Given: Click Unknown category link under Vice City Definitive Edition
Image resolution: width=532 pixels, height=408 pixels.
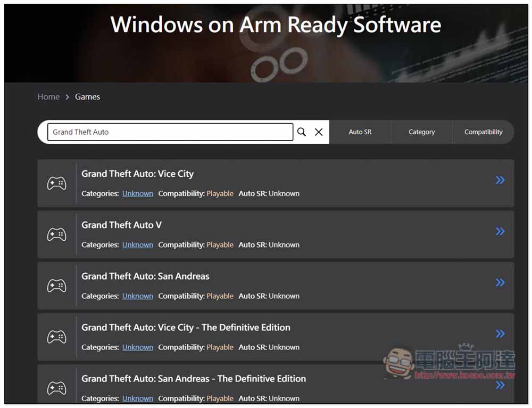Looking at the screenshot, I should 137,347.
